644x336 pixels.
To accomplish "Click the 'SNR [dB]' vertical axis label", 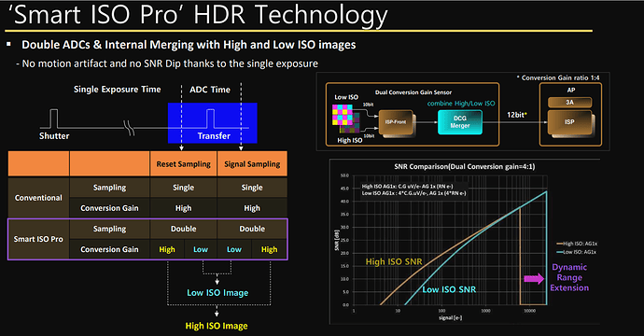I will click(337, 240).
